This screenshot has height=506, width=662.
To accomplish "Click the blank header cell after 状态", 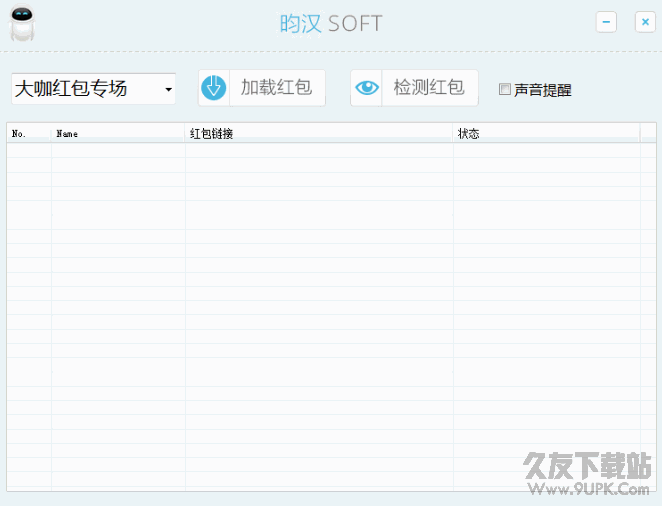I will point(648,134).
